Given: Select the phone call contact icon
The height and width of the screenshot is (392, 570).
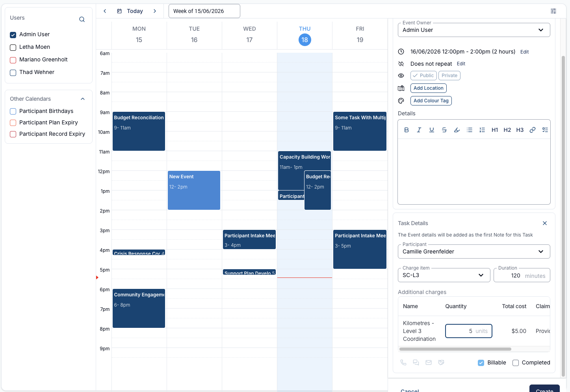Looking at the screenshot, I should 403,362.
